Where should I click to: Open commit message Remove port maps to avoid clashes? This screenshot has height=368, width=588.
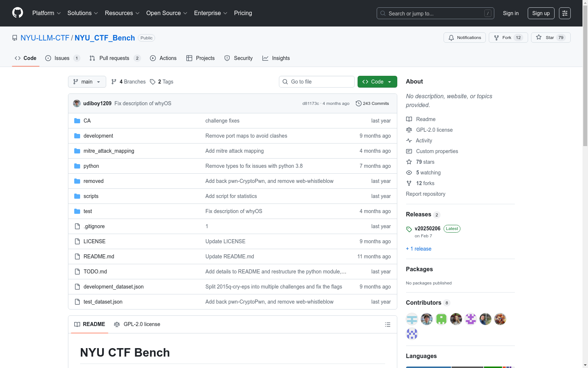246,136
